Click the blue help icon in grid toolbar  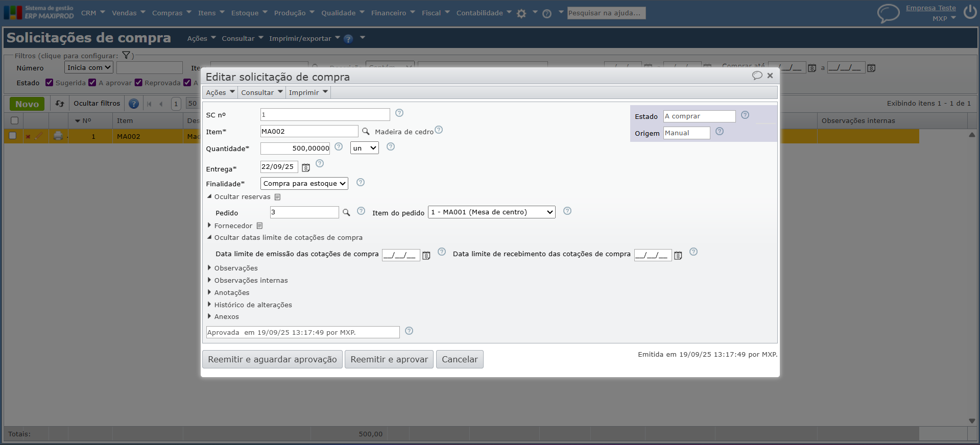(x=134, y=104)
